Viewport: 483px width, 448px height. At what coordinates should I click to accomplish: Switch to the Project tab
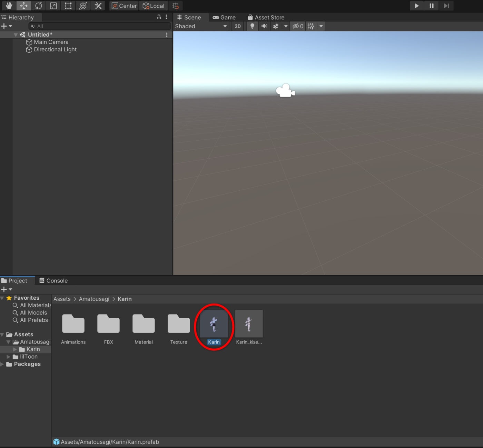tap(17, 281)
